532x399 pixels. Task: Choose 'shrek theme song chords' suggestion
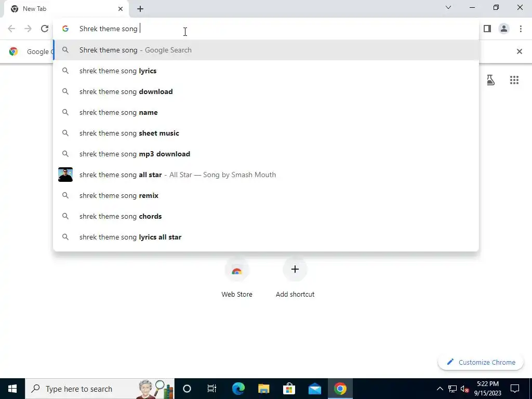(x=266, y=216)
